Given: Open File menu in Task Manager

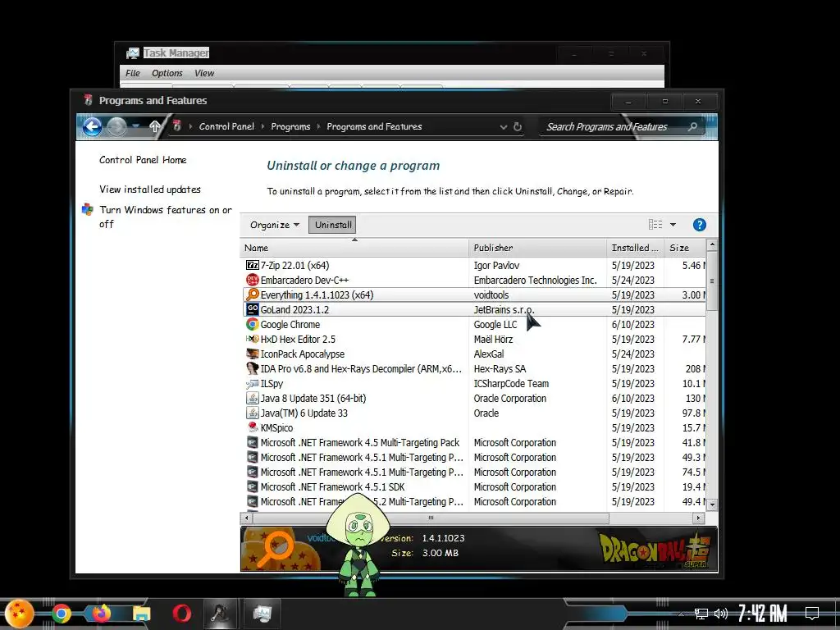Looking at the screenshot, I should [x=132, y=73].
